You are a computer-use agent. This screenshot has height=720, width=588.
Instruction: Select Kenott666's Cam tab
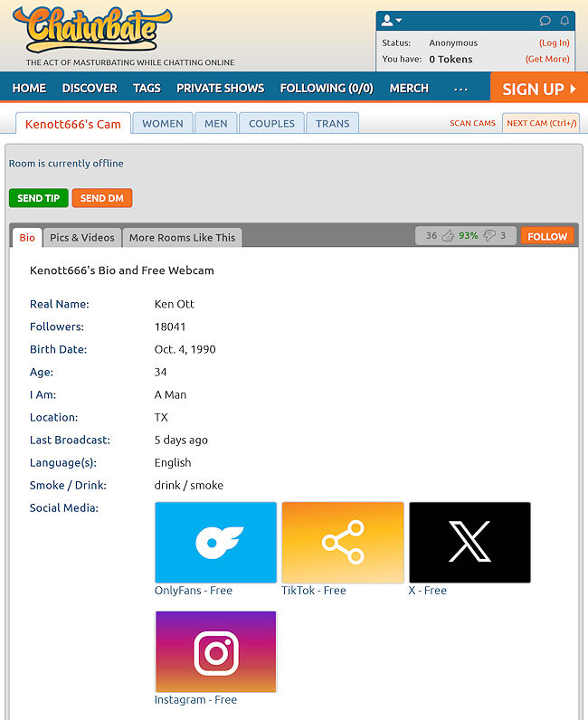point(73,124)
